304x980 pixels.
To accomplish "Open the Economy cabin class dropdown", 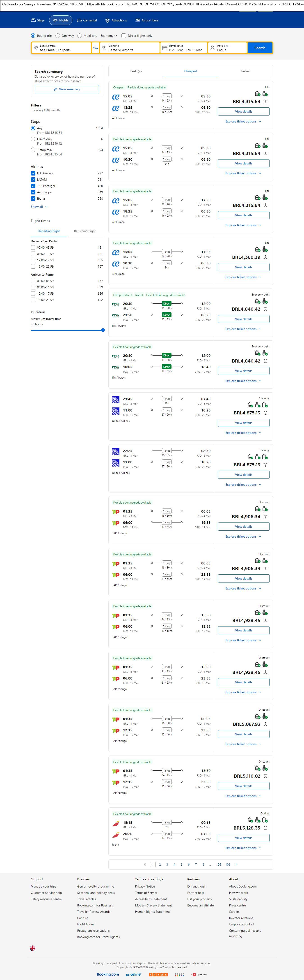I will (109, 36).
